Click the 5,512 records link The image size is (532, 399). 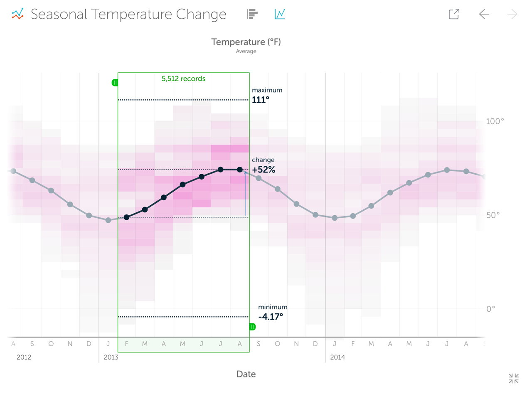coord(183,79)
